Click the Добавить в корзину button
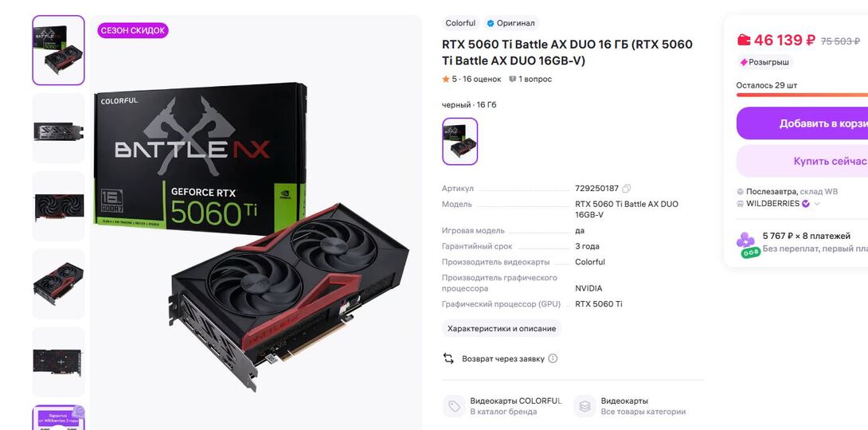This screenshot has height=430, width=868. tap(802, 123)
